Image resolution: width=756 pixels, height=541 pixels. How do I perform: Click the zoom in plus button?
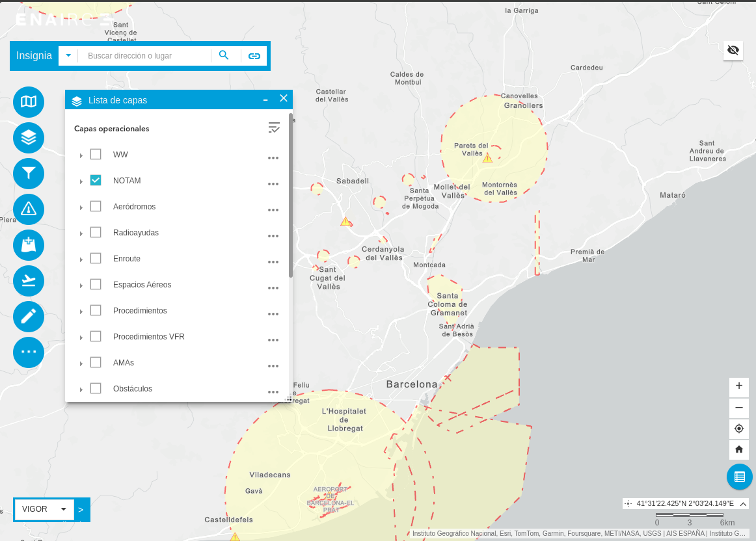coord(739,386)
